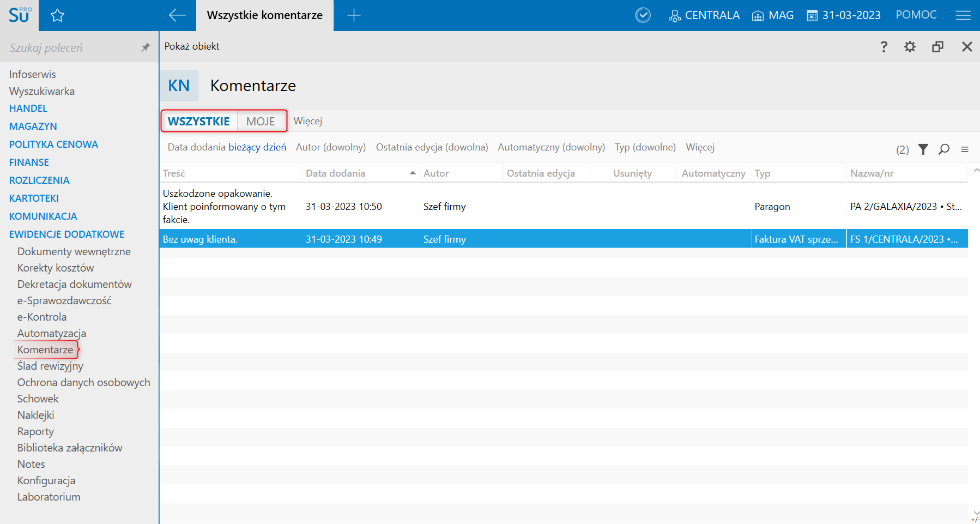Click the search magnifier icon in list
This screenshot has width=980, height=524.
pyautogui.click(x=944, y=149)
